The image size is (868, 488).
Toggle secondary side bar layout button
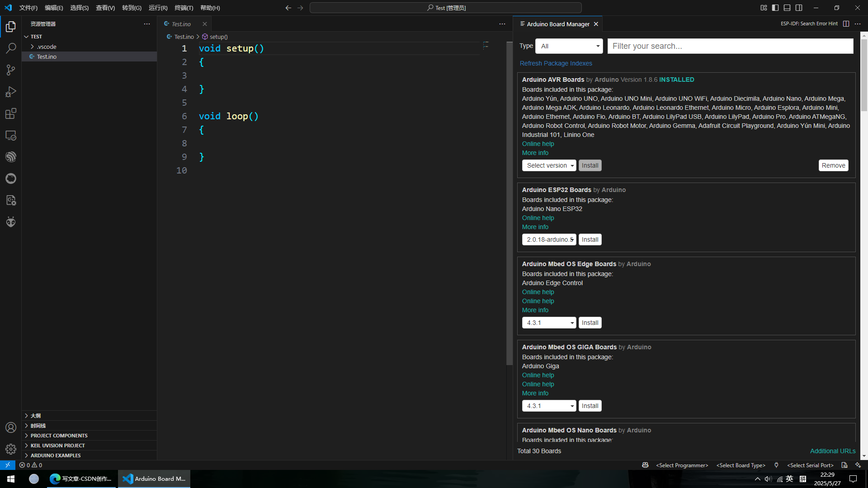799,8
